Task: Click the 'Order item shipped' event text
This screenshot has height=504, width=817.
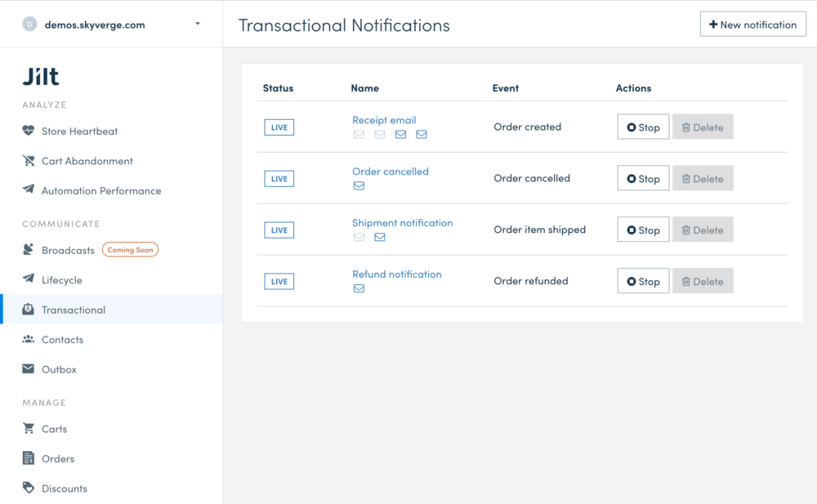Action: 540,230
